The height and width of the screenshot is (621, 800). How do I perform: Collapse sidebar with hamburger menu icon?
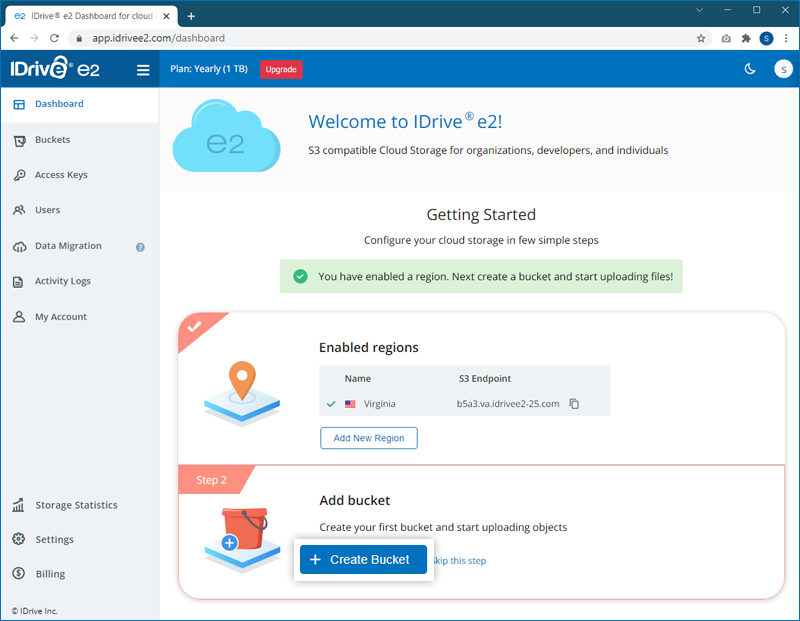tap(143, 70)
